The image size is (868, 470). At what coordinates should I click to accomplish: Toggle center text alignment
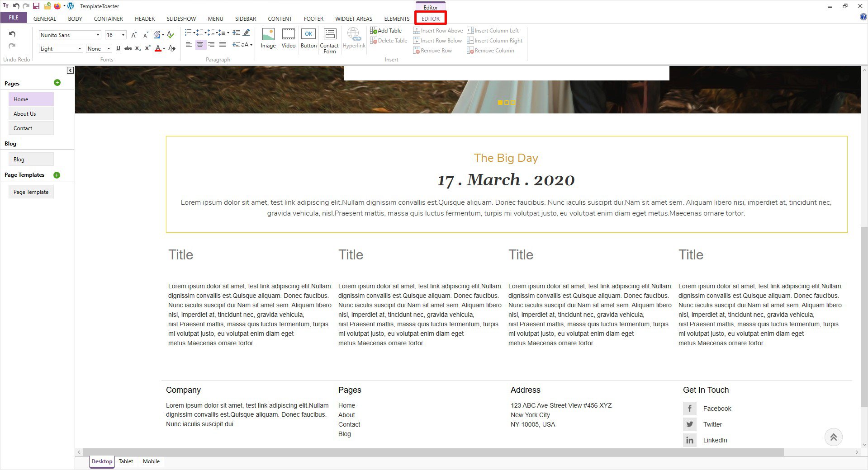pos(200,45)
